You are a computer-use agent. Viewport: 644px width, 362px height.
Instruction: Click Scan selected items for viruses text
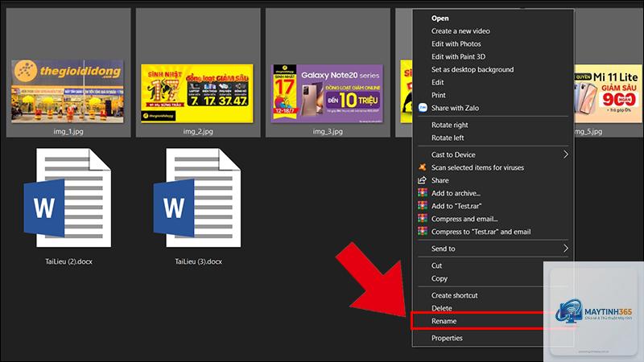tap(477, 167)
